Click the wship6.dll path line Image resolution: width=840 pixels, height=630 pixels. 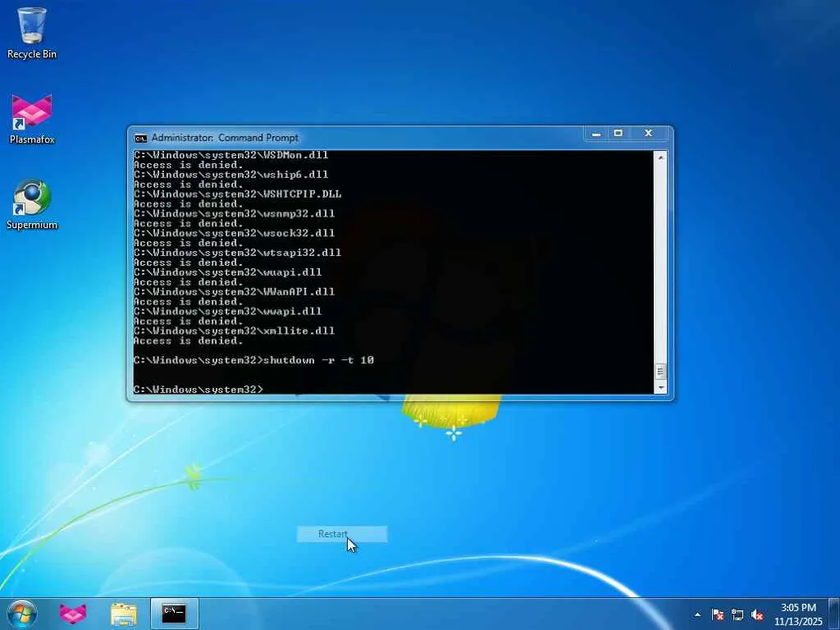coord(231,175)
